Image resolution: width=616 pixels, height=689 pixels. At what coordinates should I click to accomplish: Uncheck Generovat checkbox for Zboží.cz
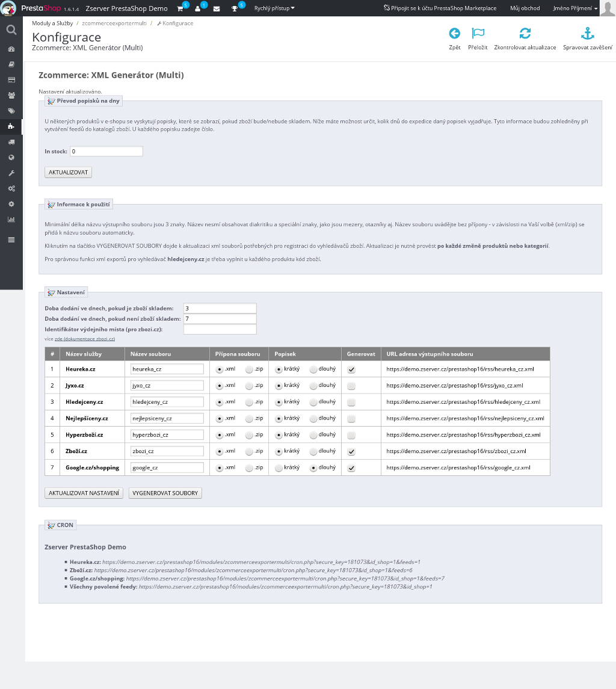[x=351, y=452]
